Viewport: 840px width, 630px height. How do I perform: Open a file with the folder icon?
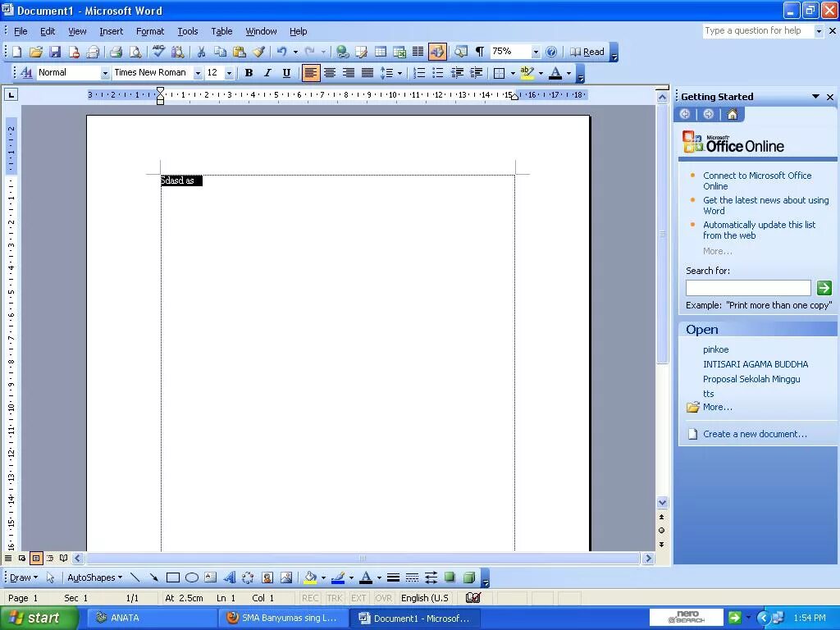[36, 52]
